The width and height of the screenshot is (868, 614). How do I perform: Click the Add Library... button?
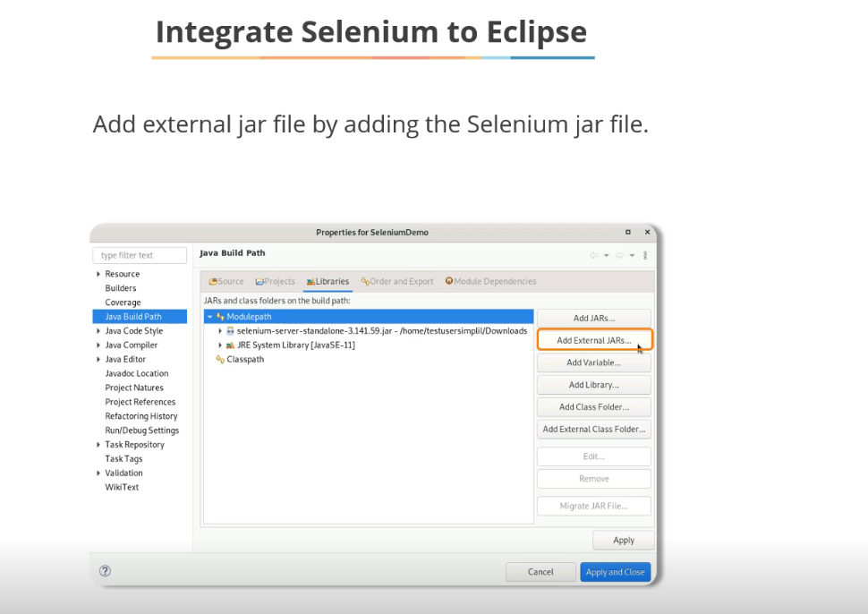click(x=594, y=385)
